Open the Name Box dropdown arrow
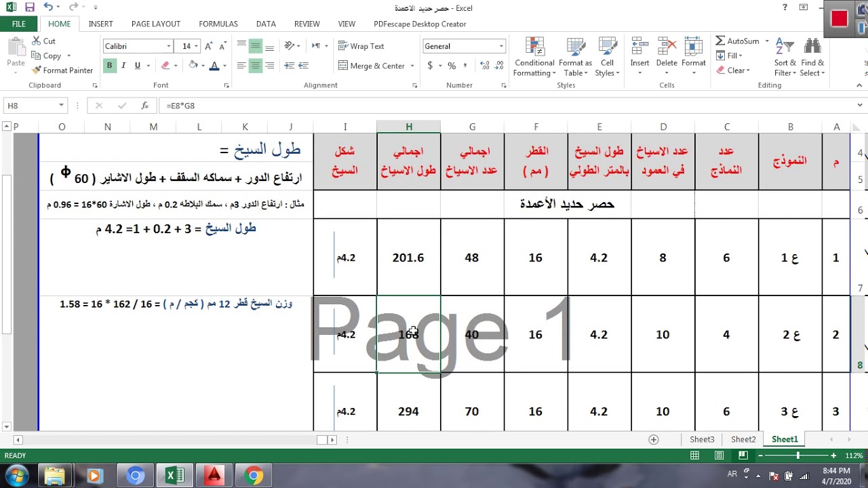The image size is (868, 488). pyautogui.click(x=61, y=106)
